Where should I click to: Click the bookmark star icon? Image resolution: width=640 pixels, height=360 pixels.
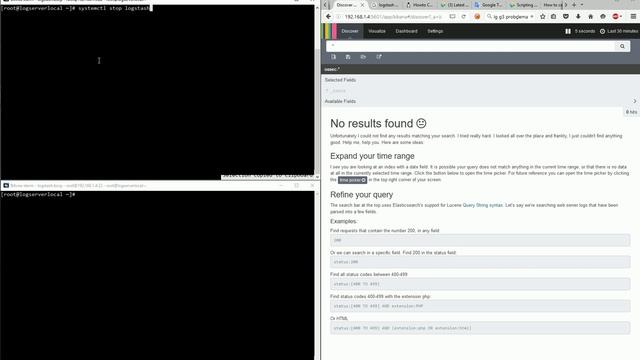click(542, 17)
